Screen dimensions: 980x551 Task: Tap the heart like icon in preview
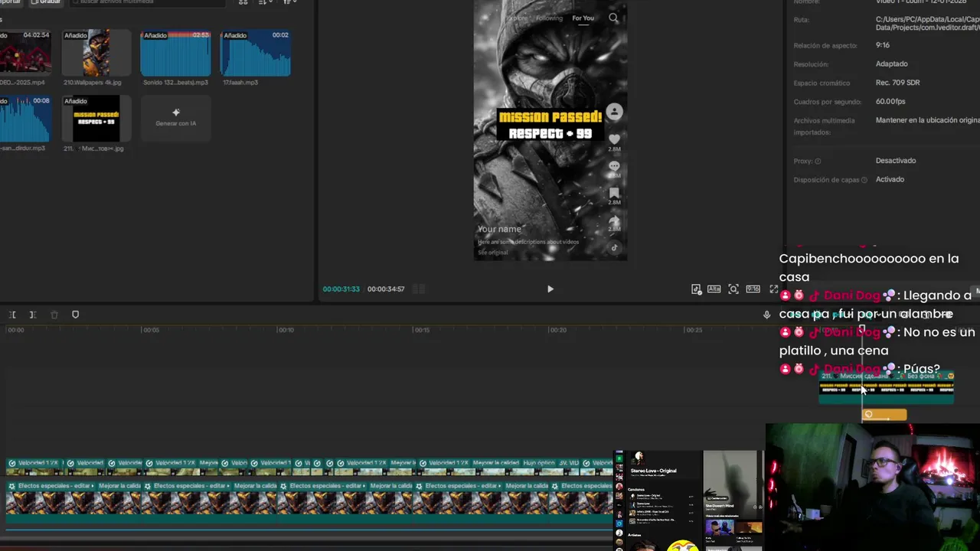[x=614, y=139]
